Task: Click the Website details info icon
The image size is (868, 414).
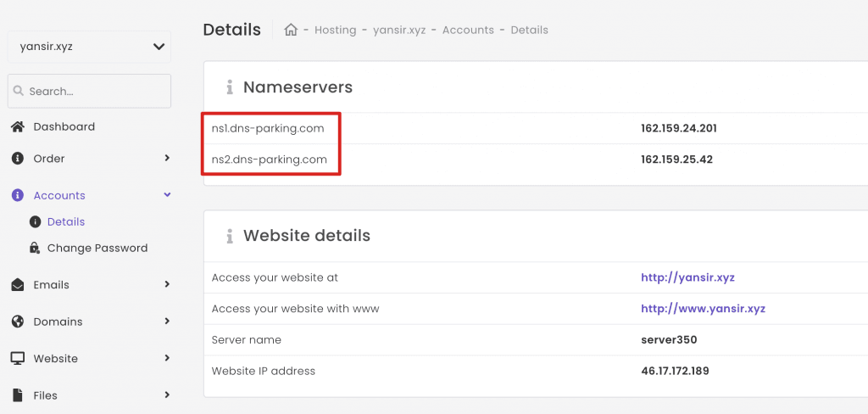Action: (x=229, y=236)
